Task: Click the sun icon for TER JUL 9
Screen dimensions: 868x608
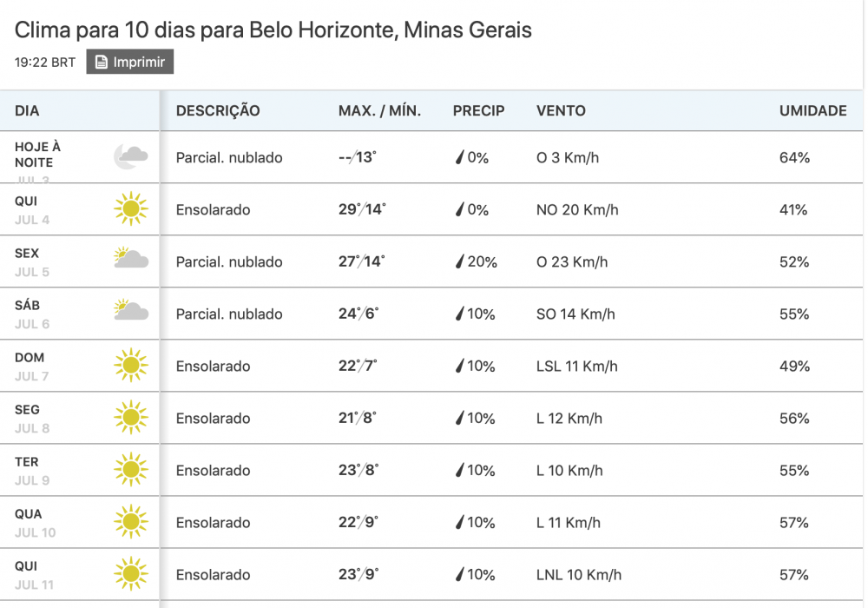Action: [130, 470]
